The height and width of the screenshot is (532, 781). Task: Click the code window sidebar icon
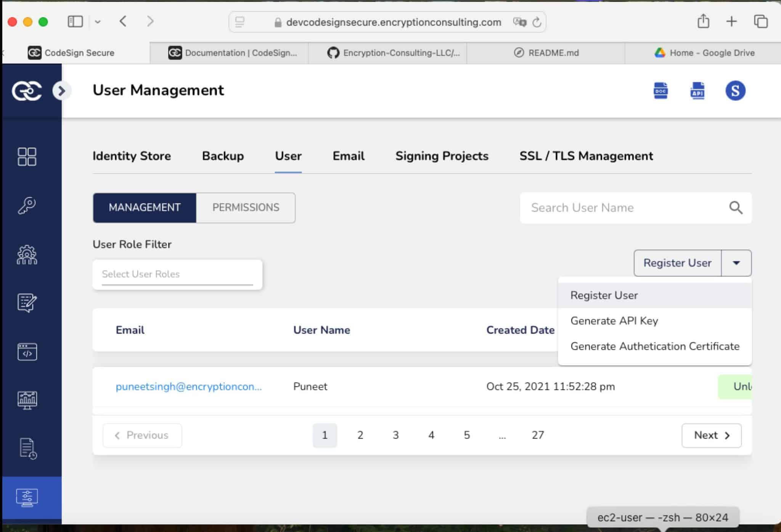click(x=27, y=352)
